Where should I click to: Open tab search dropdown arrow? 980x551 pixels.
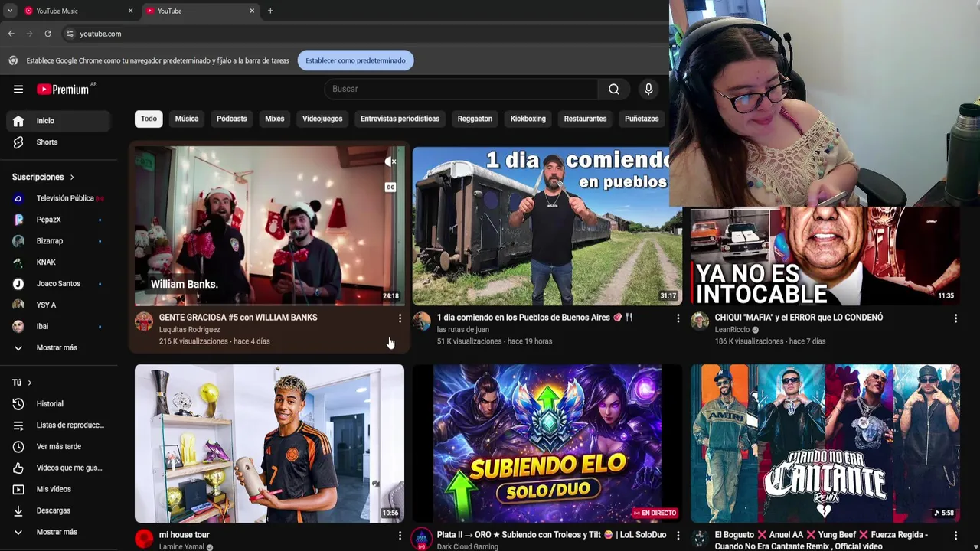click(10, 11)
